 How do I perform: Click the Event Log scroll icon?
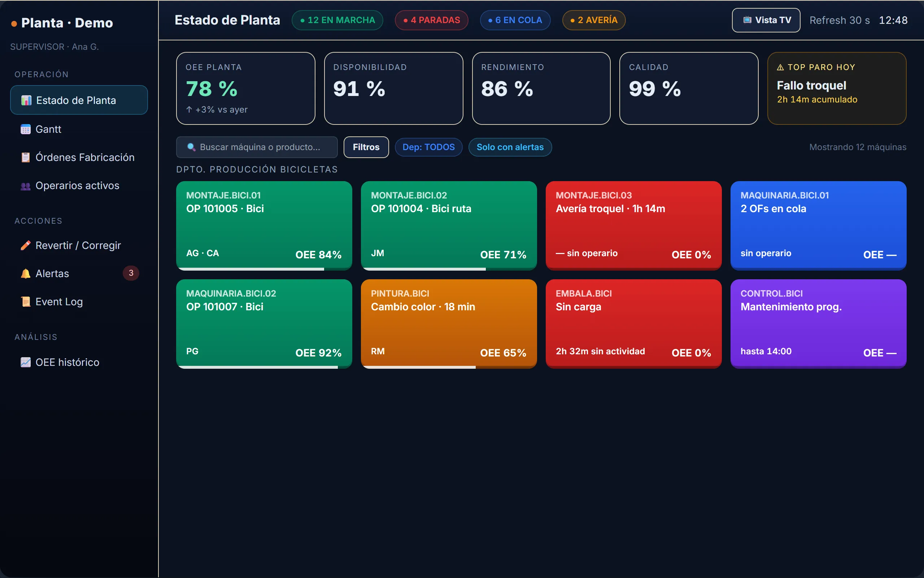(x=26, y=302)
